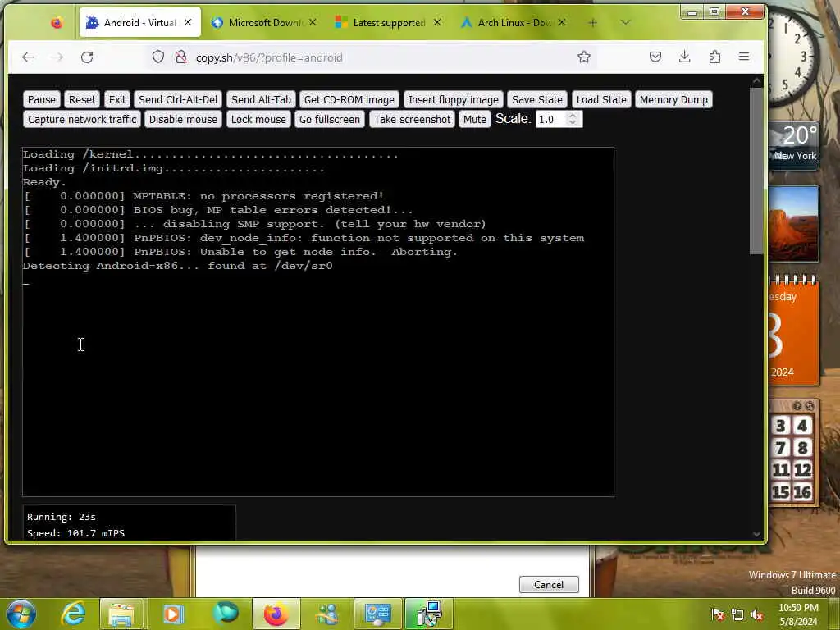Open Windows Media Player taskbar icon
Viewport: 840px width, 630px height.
pos(173,614)
